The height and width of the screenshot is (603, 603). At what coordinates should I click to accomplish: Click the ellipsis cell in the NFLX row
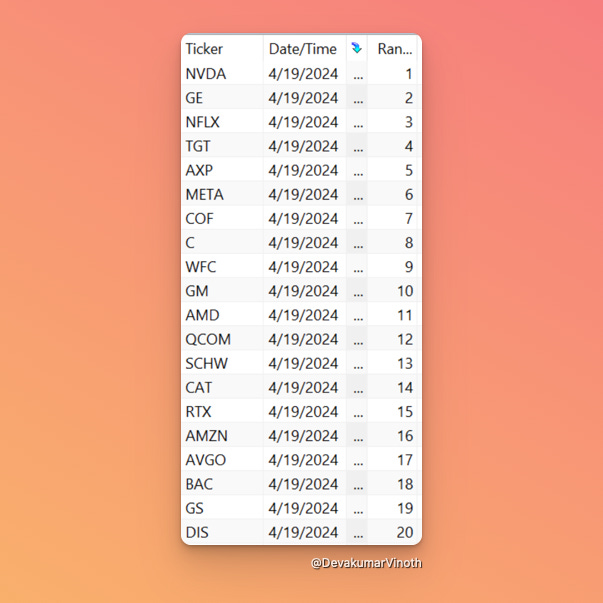click(x=357, y=122)
